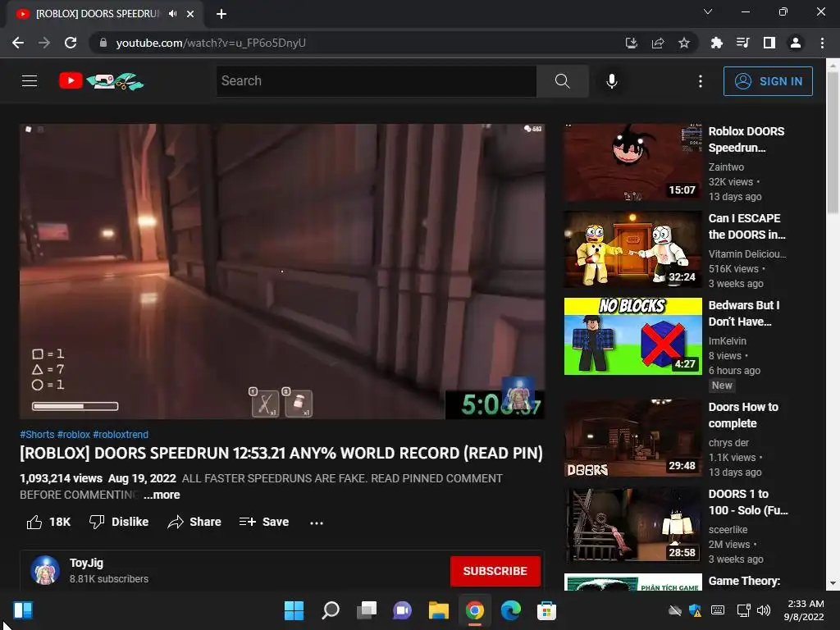
Task: Open the #roblox hashtag link
Action: click(x=74, y=435)
